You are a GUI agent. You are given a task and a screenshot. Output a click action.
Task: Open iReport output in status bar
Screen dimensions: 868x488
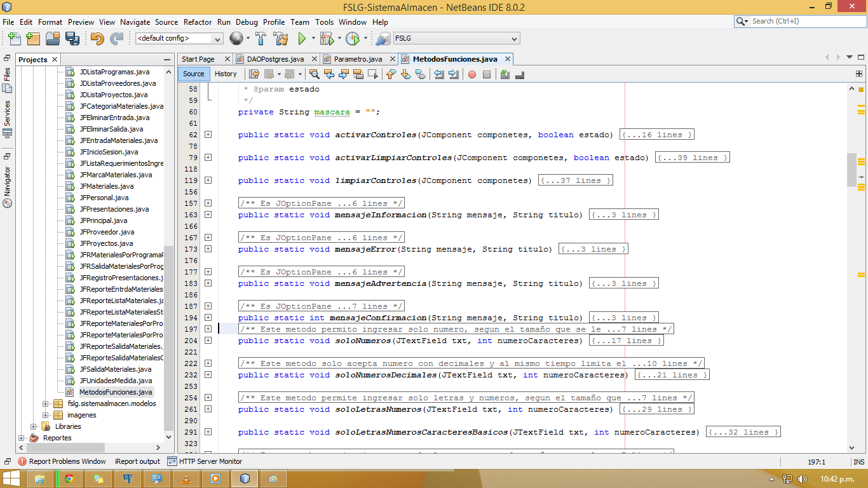[137, 461]
